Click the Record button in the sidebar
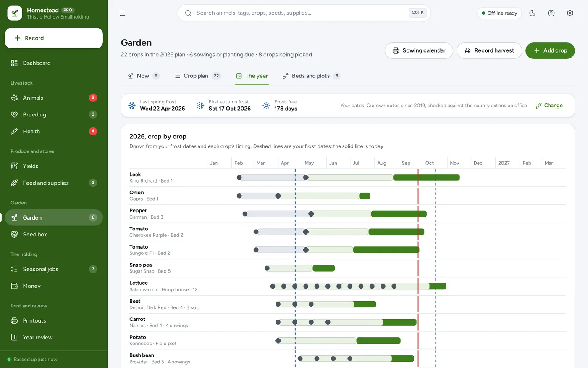This screenshot has height=368, width=588. pos(54,38)
